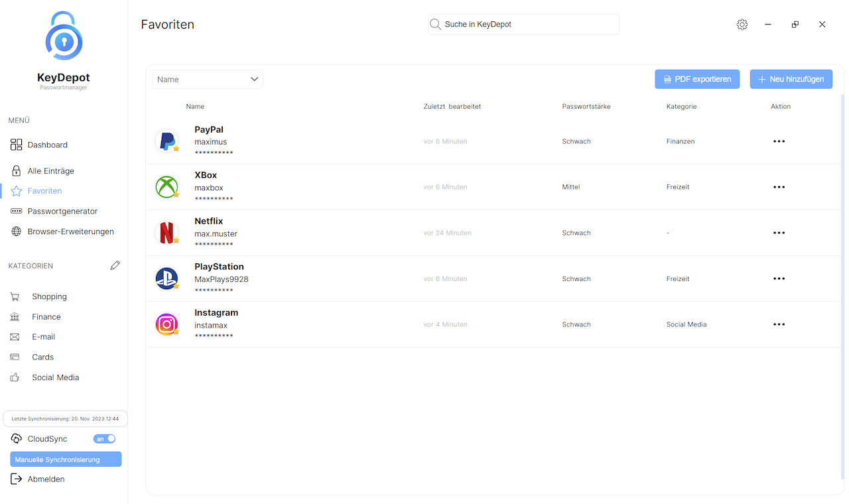Open the action menu for PayPal
Screen dimensions: 849x504
(779, 141)
